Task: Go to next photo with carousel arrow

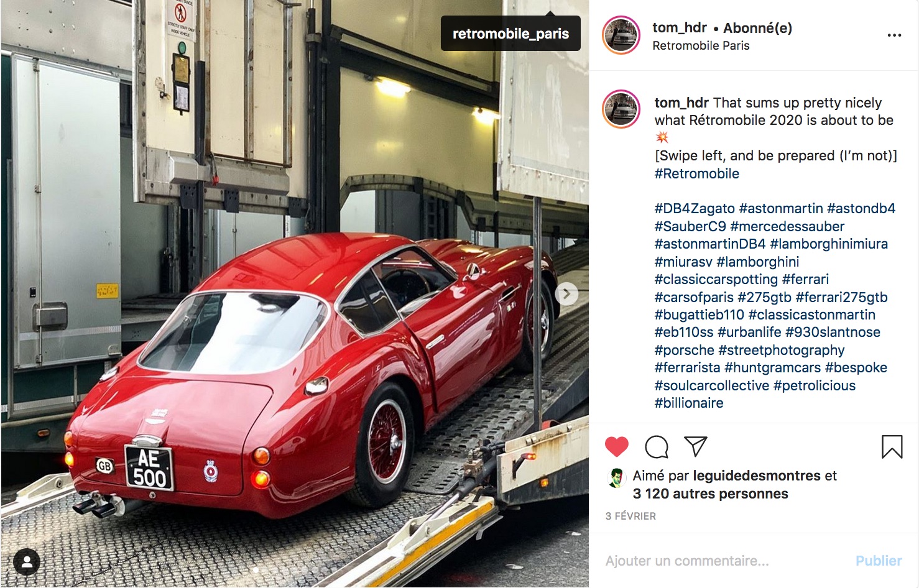Action: 566,294
